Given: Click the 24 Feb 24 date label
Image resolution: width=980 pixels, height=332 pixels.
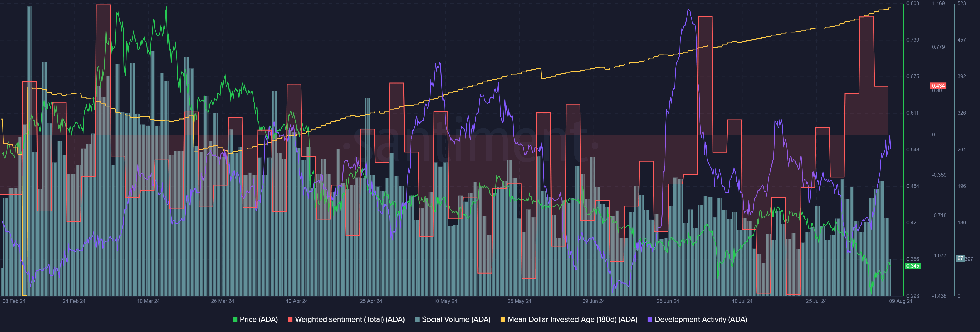Looking at the screenshot, I should (74, 301).
